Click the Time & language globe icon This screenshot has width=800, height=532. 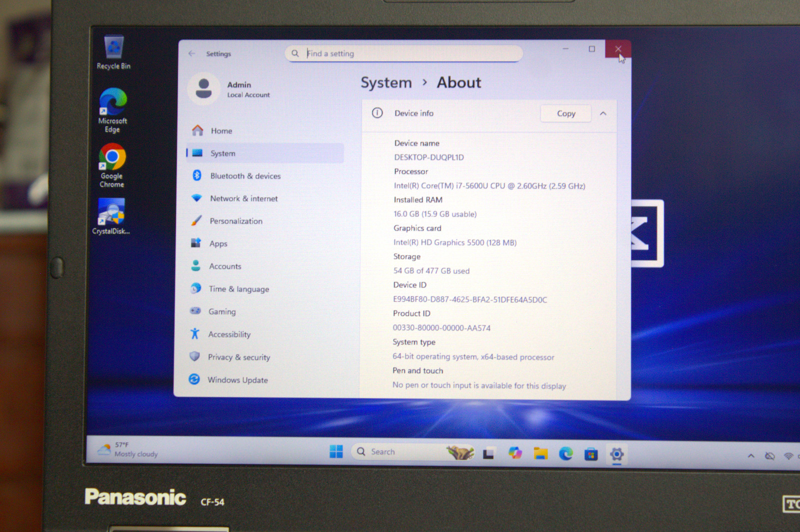click(195, 288)
